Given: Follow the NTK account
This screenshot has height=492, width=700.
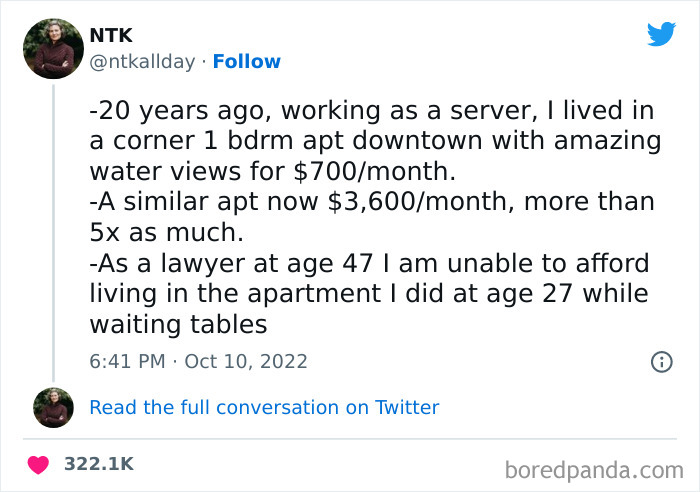Looking at the screenshot, I should 247,62.
